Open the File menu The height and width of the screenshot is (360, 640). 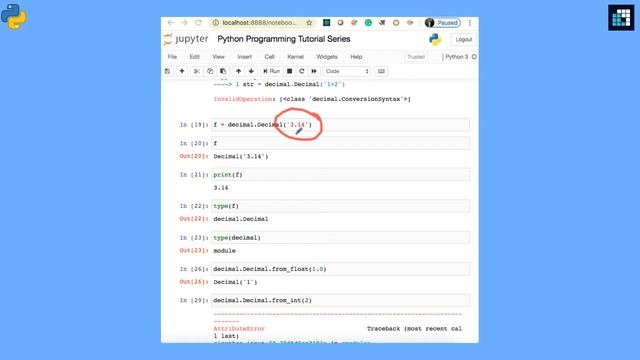tap(172, 57)
